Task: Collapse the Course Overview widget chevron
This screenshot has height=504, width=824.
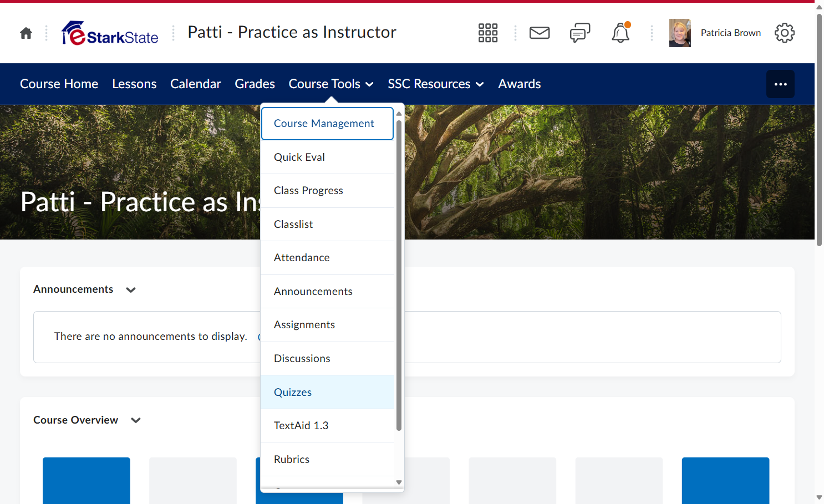Action: tap(136, 420)
